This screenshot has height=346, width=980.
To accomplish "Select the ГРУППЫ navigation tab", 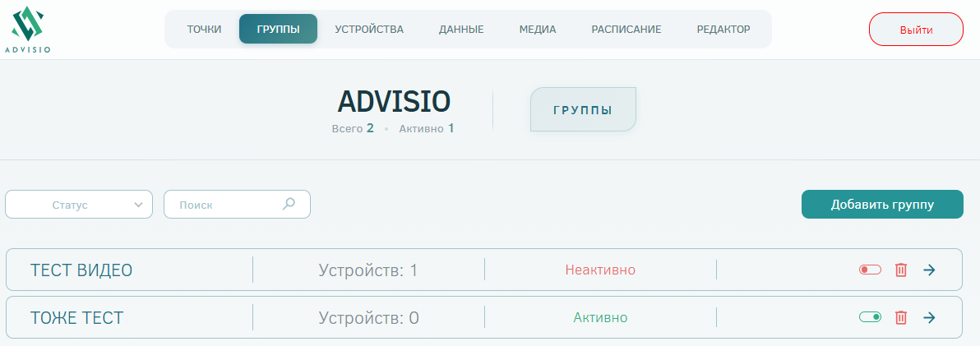I will point(278,29).
